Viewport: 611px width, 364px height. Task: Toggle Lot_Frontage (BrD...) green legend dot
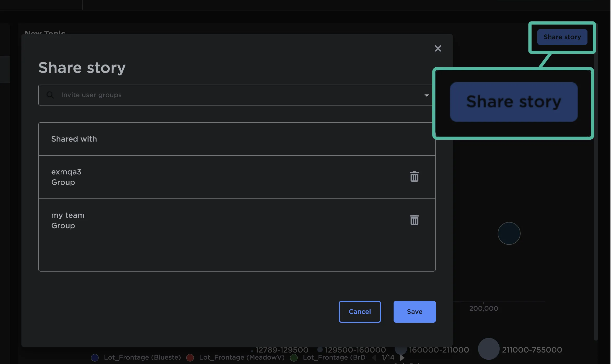(294, 357)
